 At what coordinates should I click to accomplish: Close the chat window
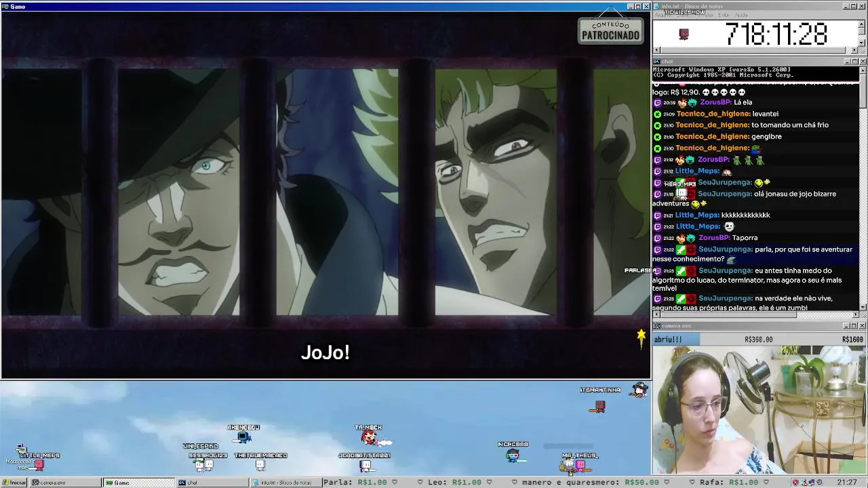pyautogui.click(x=863, y=62)
